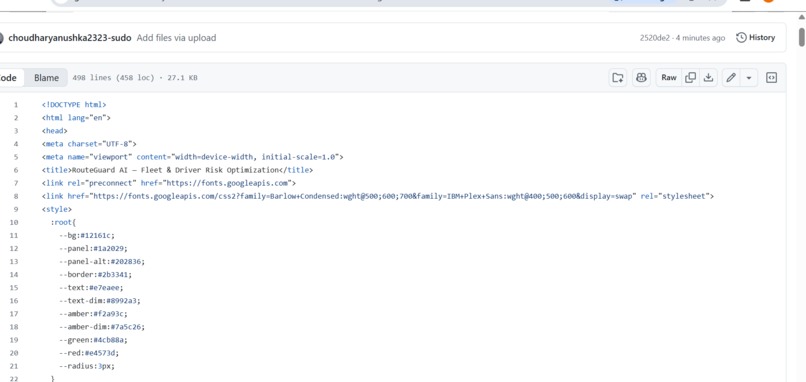View commit History

(x=756, y=38)
